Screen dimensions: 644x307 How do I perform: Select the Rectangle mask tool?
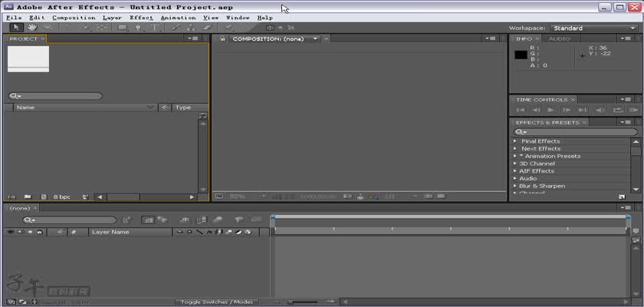(123, 28)
